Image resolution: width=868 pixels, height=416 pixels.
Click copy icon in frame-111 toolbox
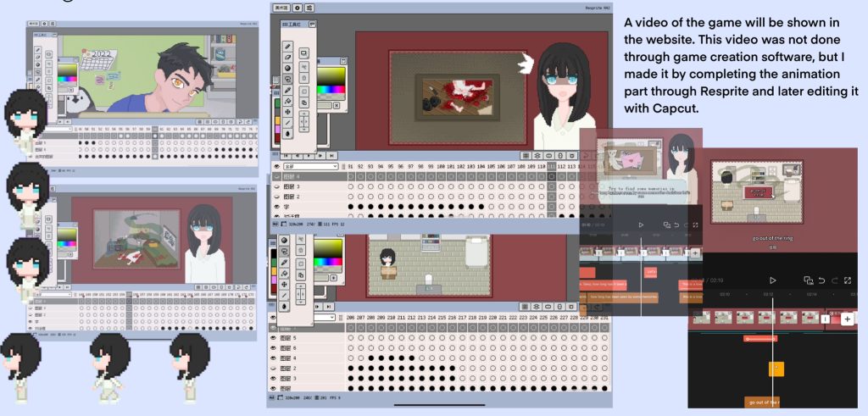tap(304, 103)
